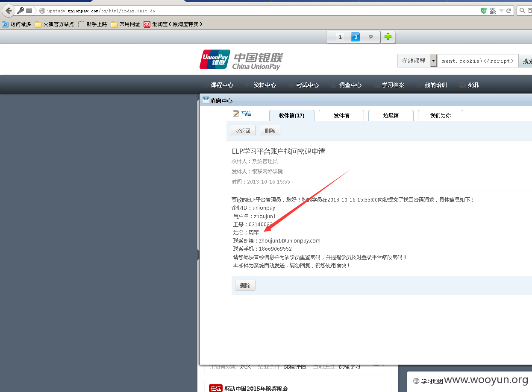Click the key icon in address bar
Screen dimensions: 532x392
pos(21,10)
